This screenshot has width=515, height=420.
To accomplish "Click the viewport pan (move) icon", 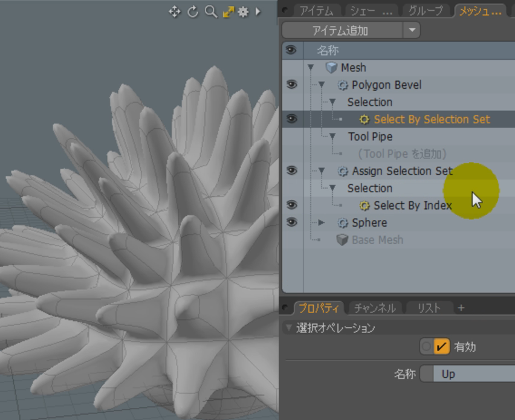I will (175, 11).
